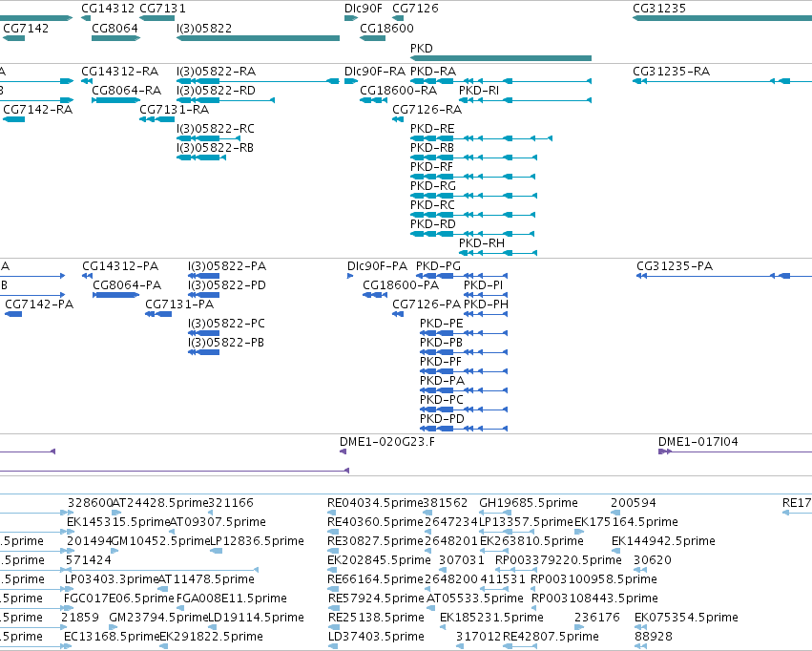
Task: Click the CG14312 gene label
Action: (108, 9)
